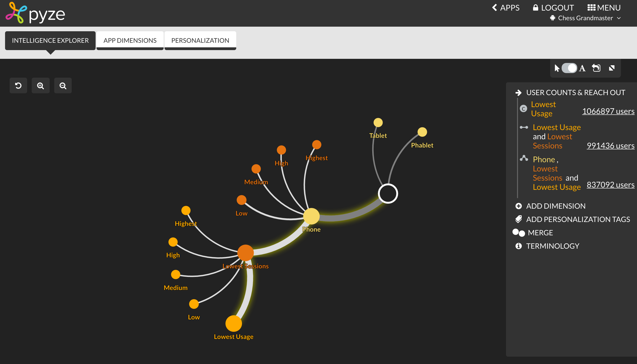Click the Merge toggle circles
The width and height of the screenshot is (637, 364).
coord(518,233)
